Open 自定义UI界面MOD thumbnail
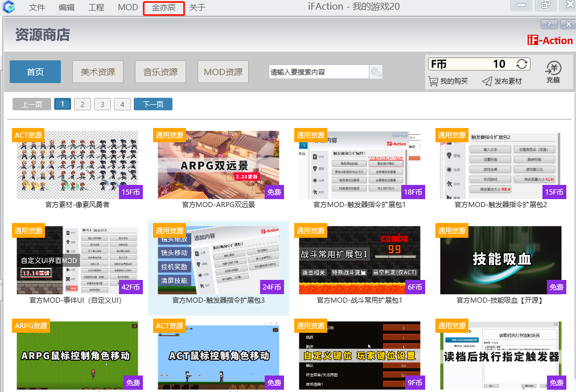Viewport: 576px width, 392px height. 77,260
